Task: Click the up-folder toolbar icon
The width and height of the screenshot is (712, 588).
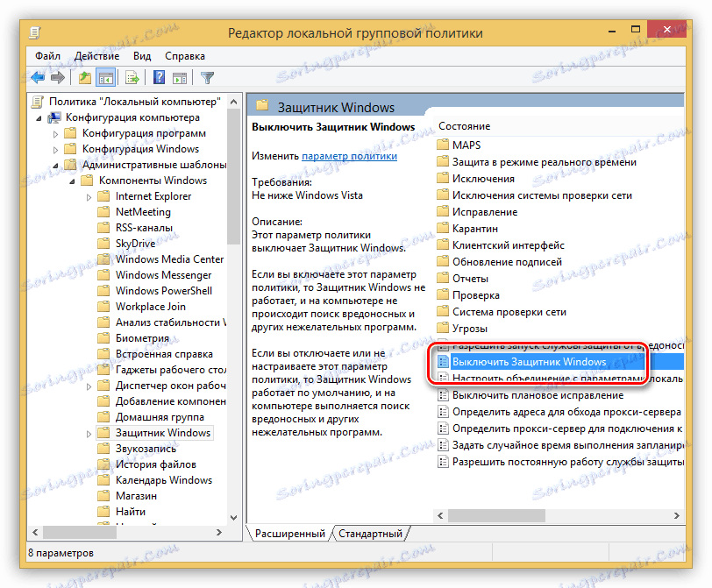Action: pyautogui.click(x=83, y=77)
